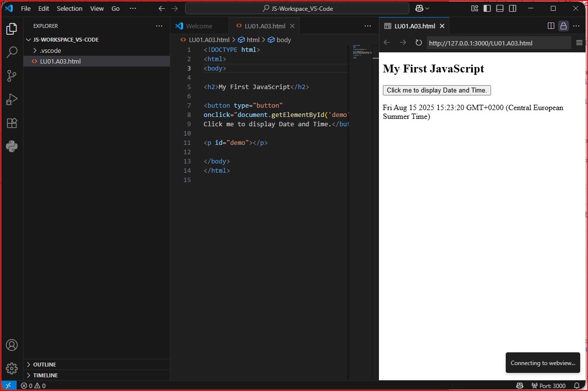Open the Manage gear icon
The width and height of the screenshot is (588, 391).
click(12, 368)
